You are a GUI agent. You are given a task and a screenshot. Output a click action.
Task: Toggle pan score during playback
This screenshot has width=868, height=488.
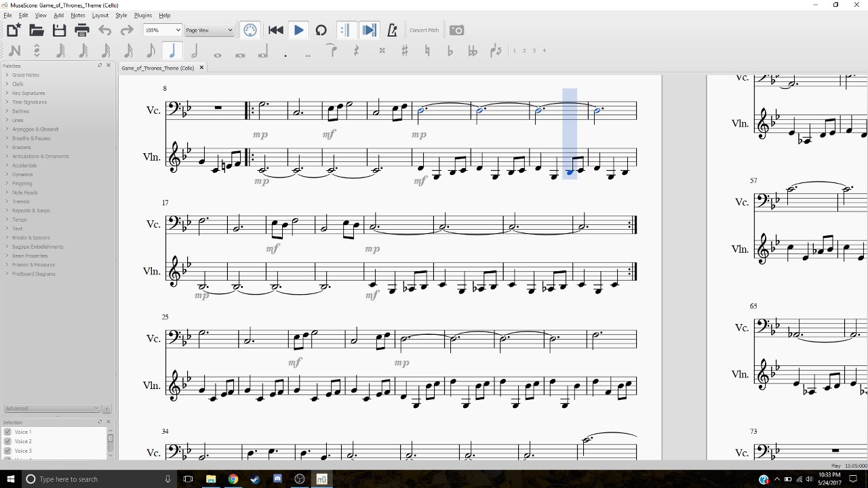[368, 30]
